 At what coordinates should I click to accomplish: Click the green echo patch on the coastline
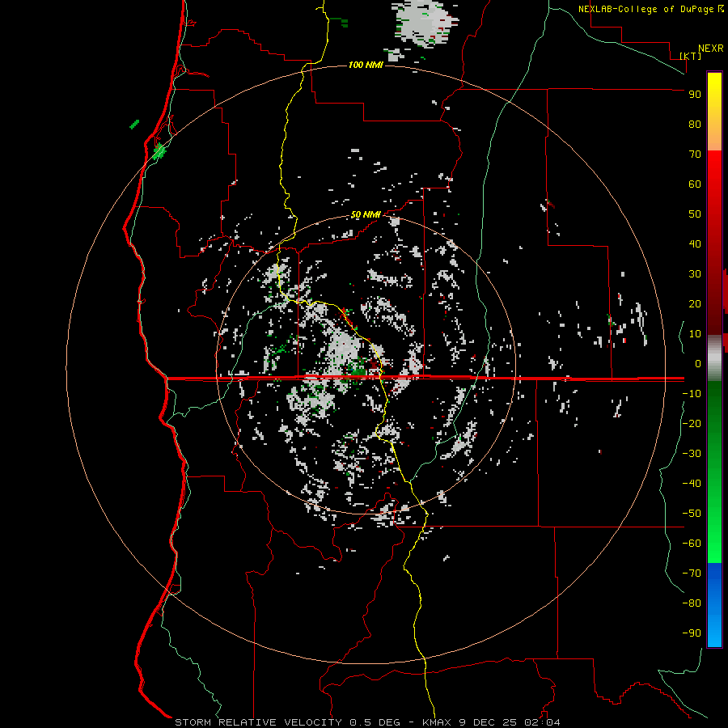click(159, 151)
